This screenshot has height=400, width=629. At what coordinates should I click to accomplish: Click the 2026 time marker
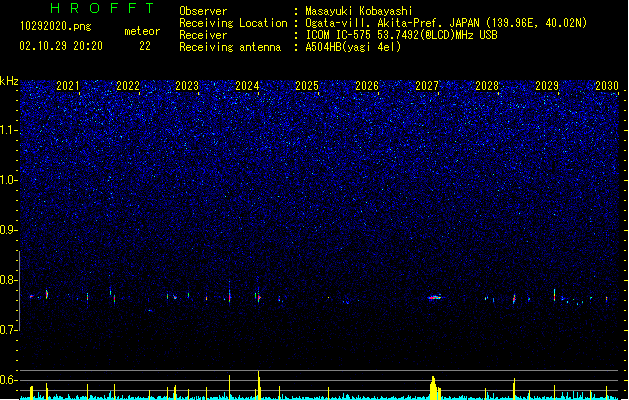click(367, 86)
